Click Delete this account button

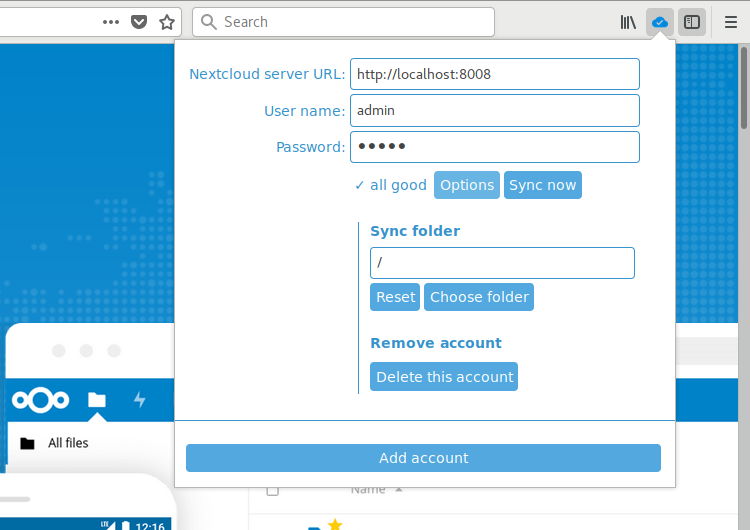point(444,377)
